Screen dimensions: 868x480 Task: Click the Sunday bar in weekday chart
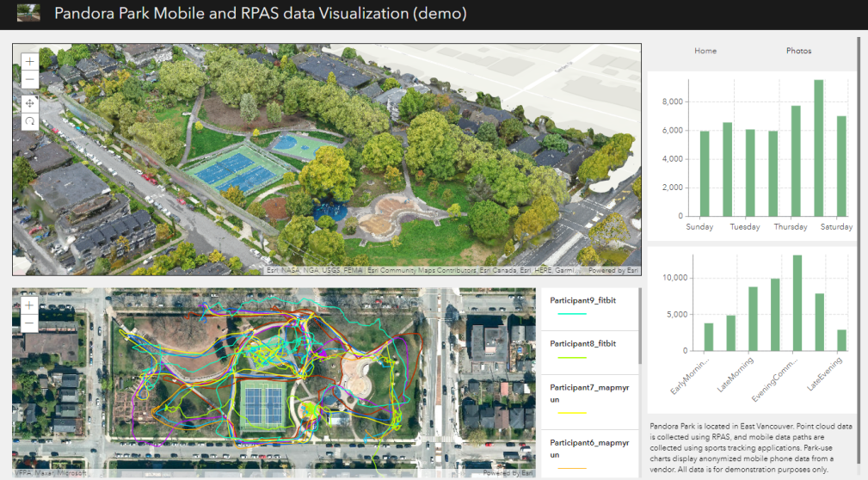point(705,173)
